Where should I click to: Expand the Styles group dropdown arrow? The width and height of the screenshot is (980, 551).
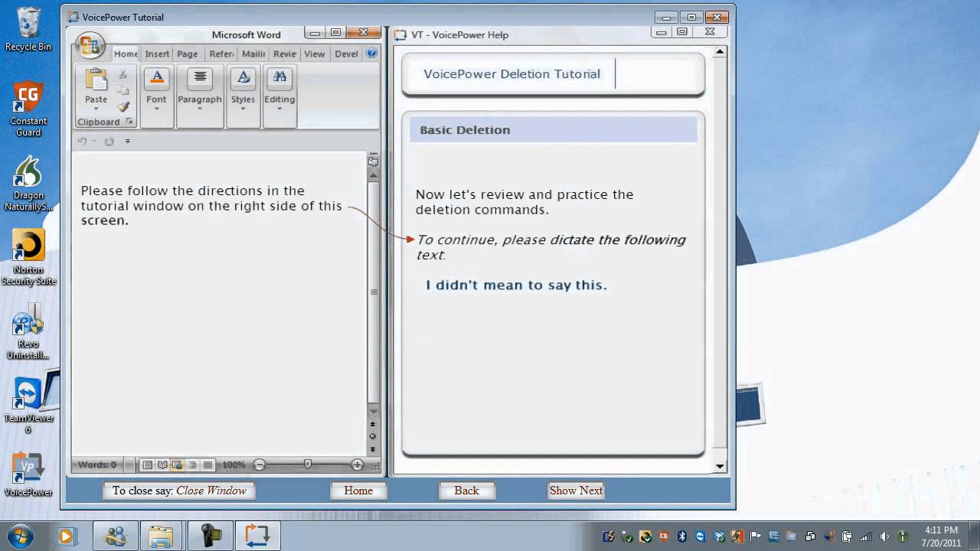tap(243, 109)
